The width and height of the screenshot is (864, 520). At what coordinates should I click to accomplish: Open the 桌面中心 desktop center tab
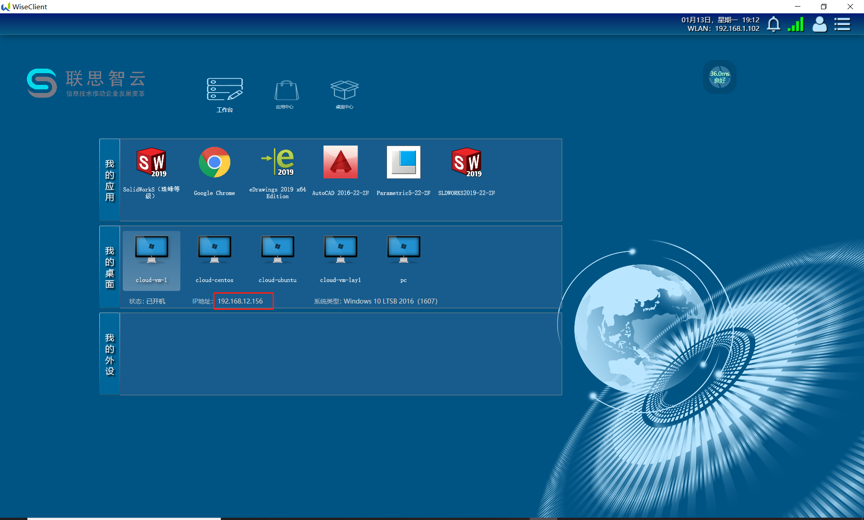tap(344, 93)
